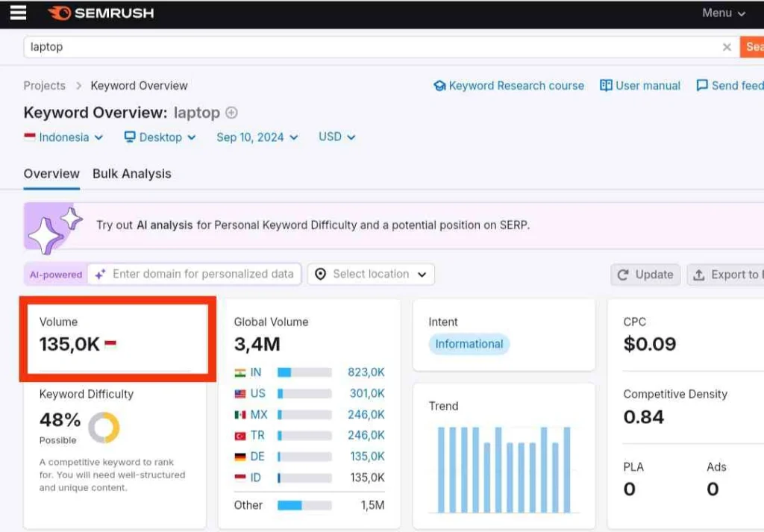Open the Sep 10, 2024 date dropdown

(257, 137)
